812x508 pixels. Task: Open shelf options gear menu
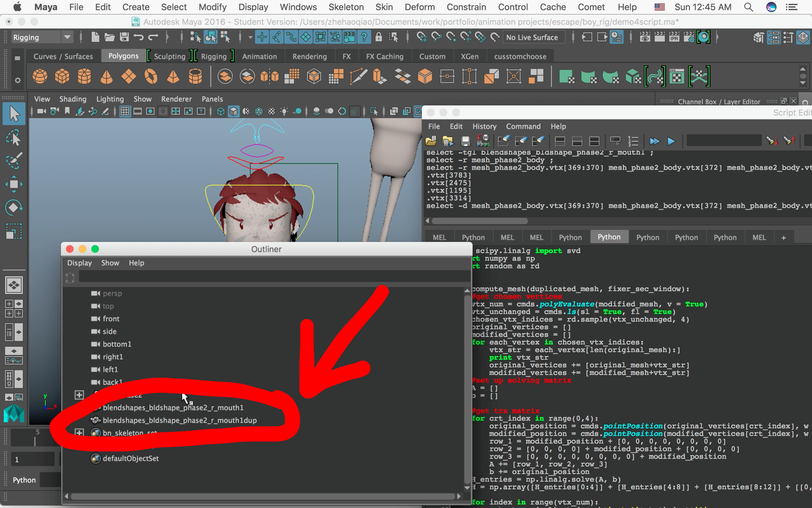pyautogui.click(x=18, y=80)
